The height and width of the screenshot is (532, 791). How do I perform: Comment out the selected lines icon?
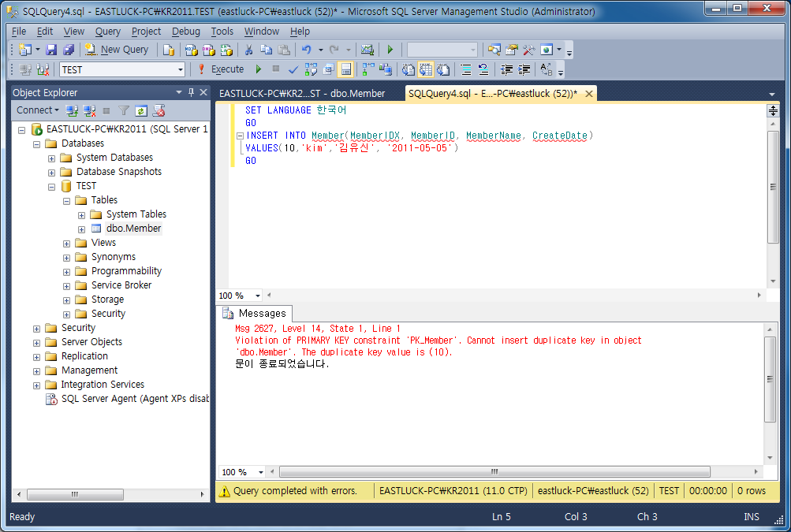466,69
